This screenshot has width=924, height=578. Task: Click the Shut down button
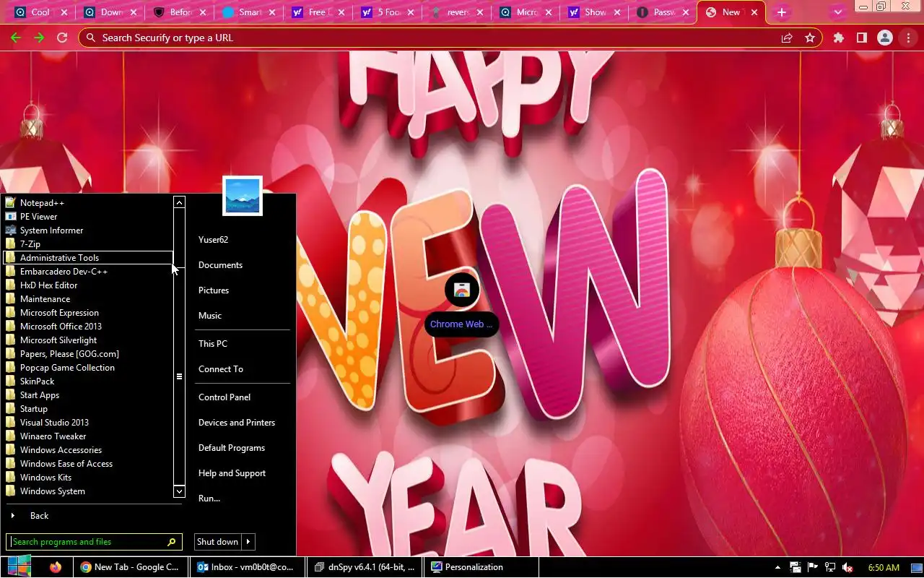click(217, 542)
